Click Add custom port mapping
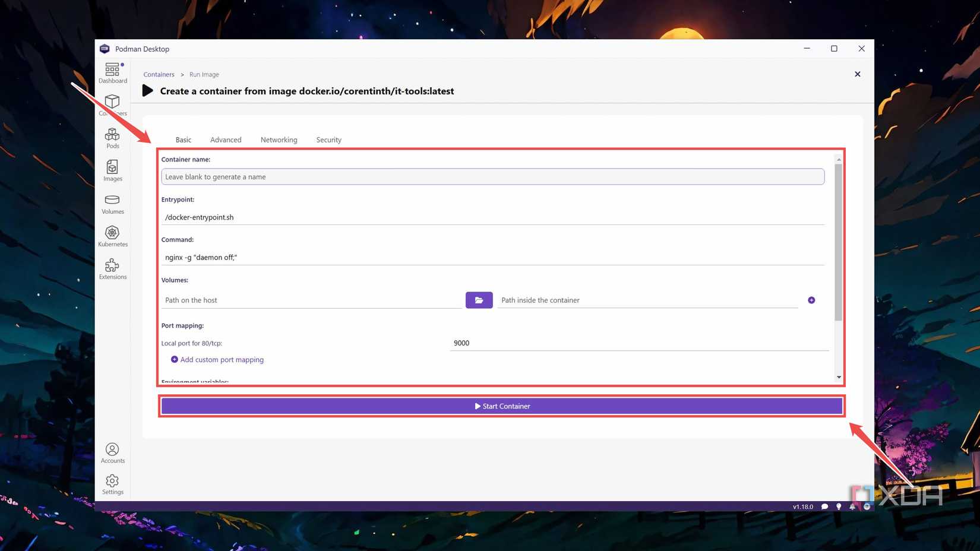Screen dimensions: 980x551 217,359
